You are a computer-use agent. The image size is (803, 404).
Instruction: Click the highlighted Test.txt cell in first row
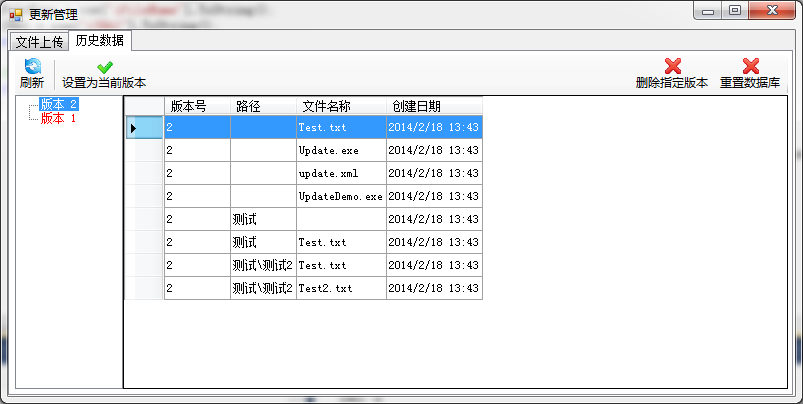(x=341, y=127)
